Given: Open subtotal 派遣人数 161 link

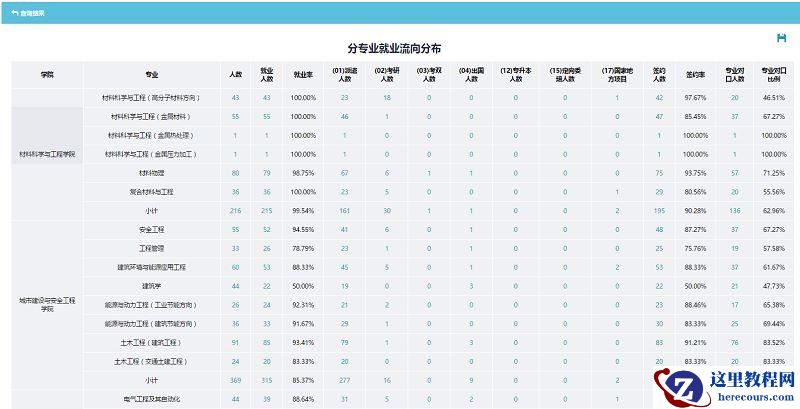Looking at the screenshot, I should (344, 211).
